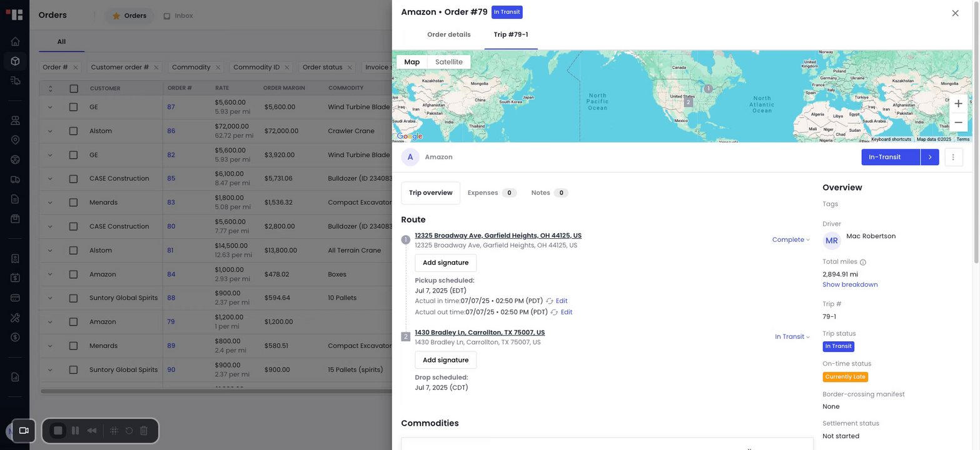Select the cube Orders icon in sidebar

click(x=15, y=61)
